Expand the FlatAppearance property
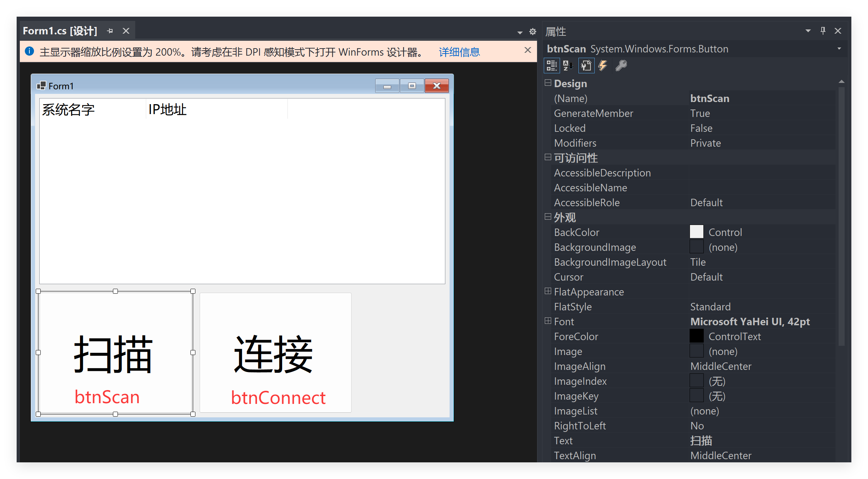Screen dimensions: 868x479 tap(548, 291)
